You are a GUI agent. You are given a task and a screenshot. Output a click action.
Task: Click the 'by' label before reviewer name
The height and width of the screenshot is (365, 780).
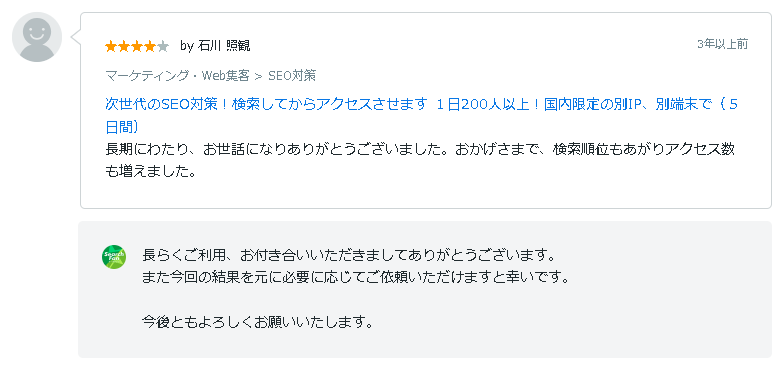click(x=187, y=46)
